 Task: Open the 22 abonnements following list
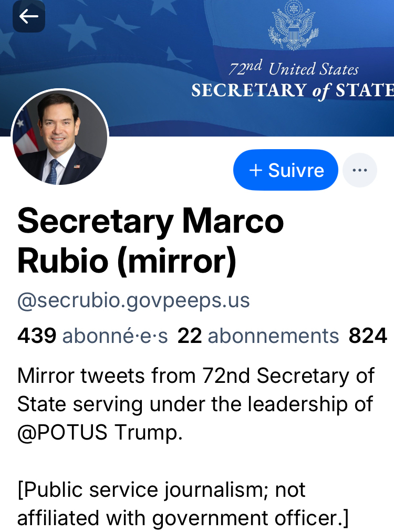[258, 336]
